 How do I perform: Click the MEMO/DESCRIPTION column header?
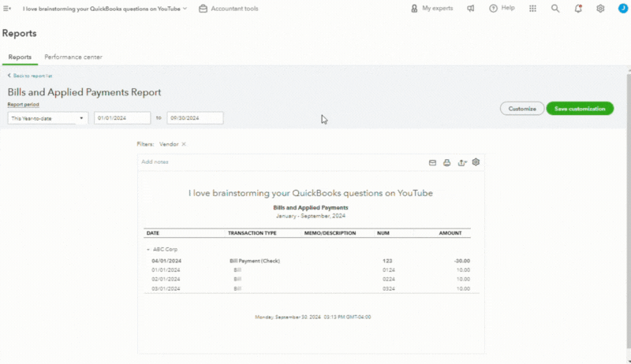point(330,233)
